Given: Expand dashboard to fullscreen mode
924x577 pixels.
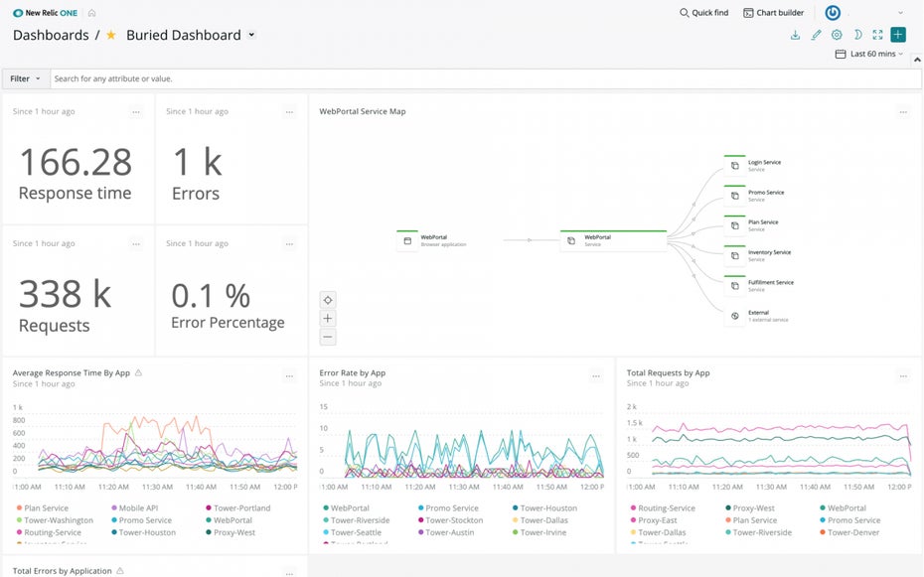Looking at the screenshot, I should [877, 34].
